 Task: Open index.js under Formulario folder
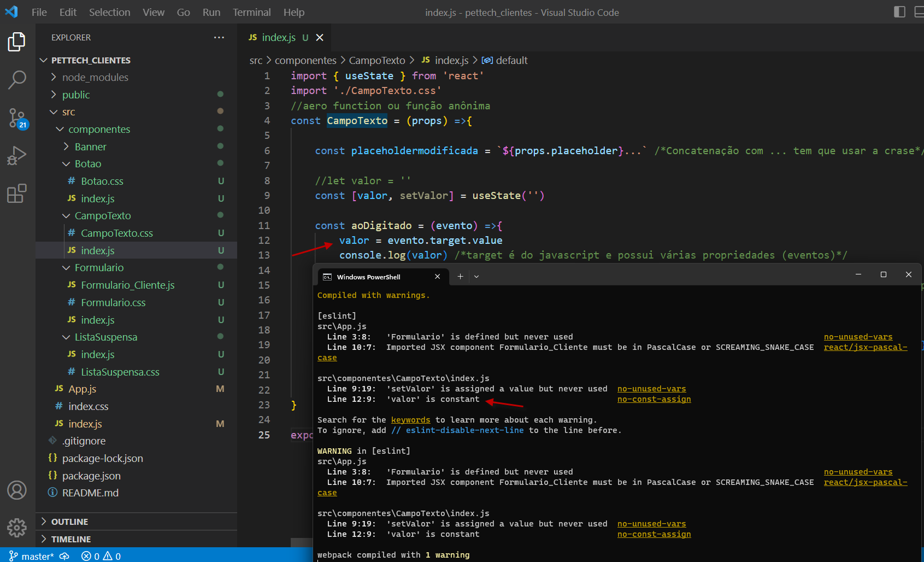pos(98,320)
